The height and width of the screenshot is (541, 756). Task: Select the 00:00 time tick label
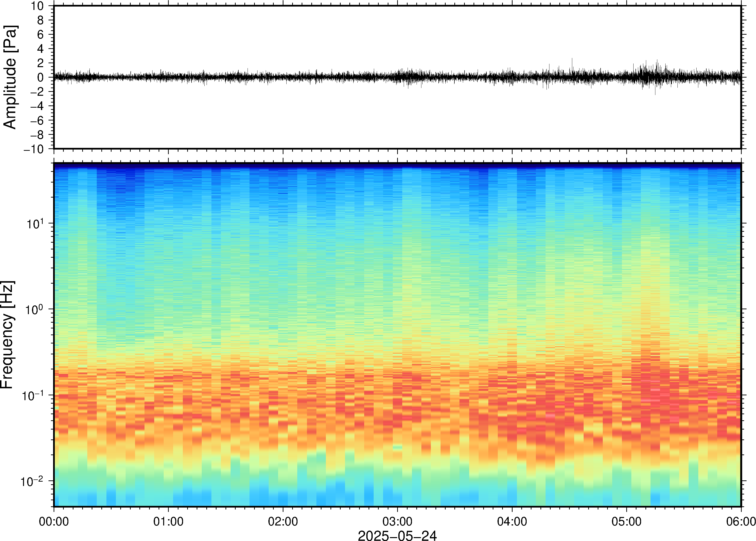[x=54, y=521]
